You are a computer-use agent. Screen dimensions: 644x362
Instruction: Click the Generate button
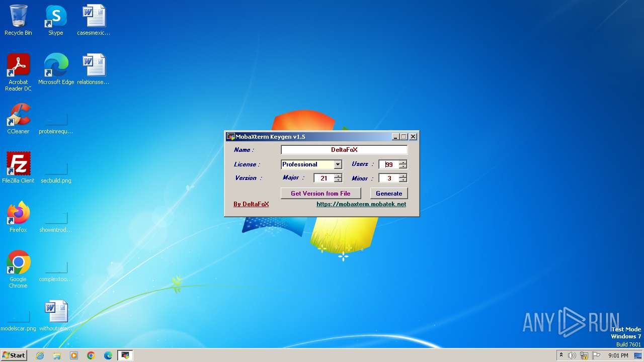389,193
